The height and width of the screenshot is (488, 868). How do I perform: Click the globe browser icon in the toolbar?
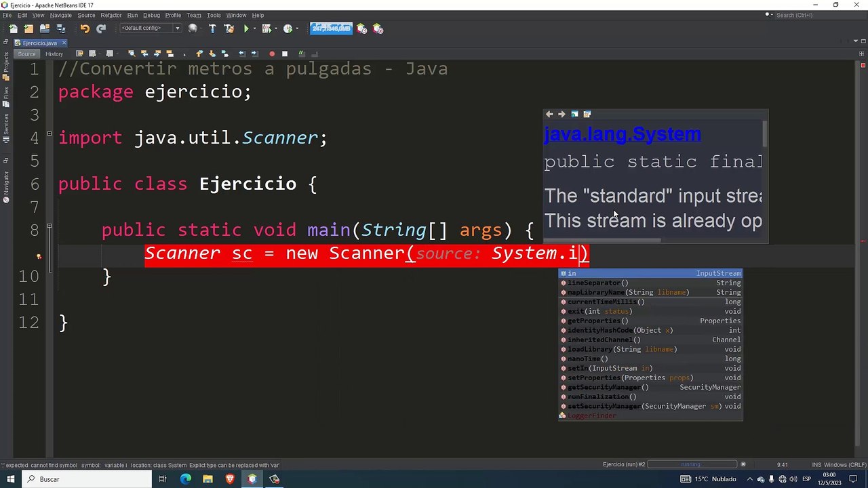click(x=193, y=28)
